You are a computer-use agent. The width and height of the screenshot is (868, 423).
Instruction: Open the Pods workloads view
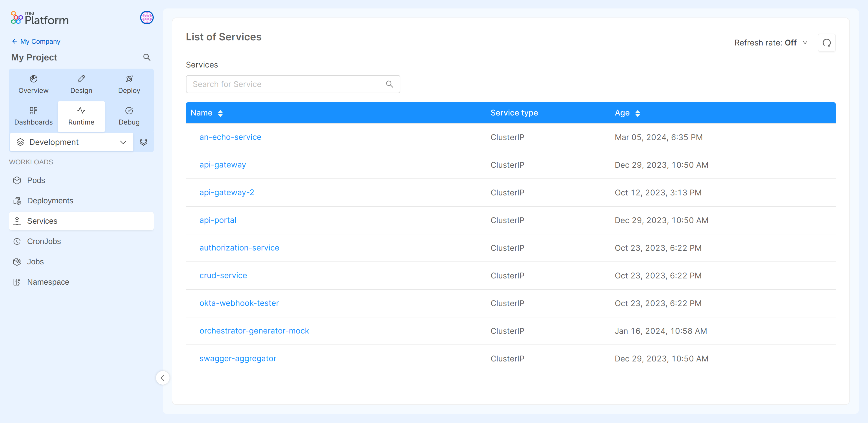(36, 180)
